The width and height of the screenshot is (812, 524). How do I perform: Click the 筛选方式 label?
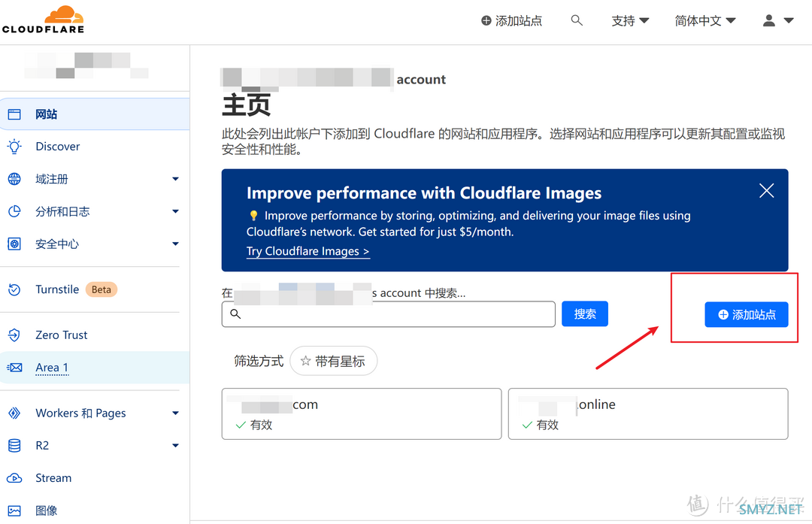[259, 361]
